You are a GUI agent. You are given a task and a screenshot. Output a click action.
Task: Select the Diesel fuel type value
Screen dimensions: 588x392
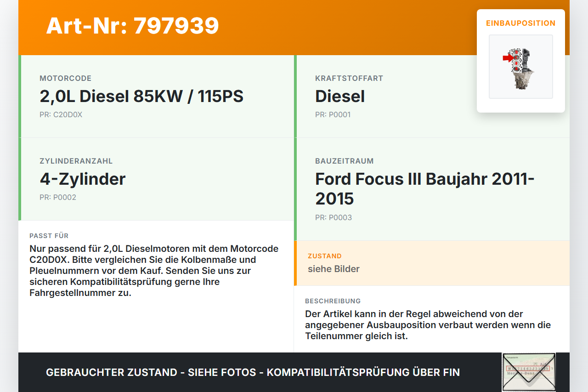(x=340, y=96)
